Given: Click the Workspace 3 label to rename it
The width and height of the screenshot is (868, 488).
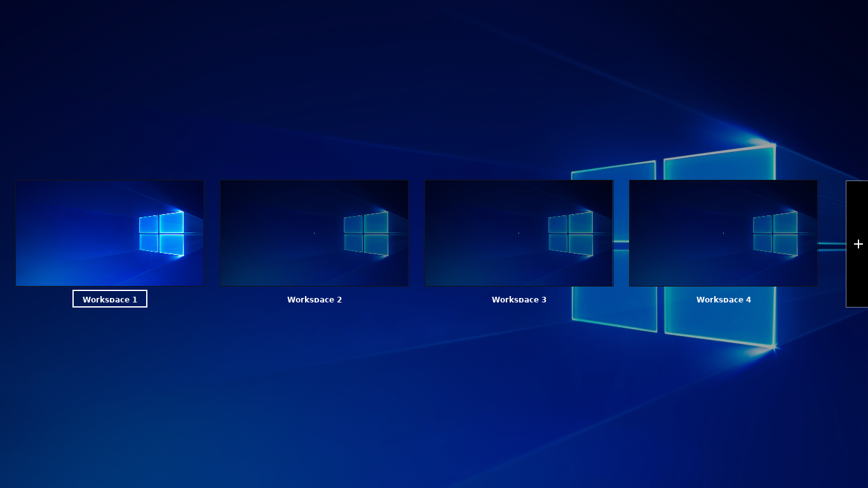Looking at the screenshot, I should click(x=519, y=299).
